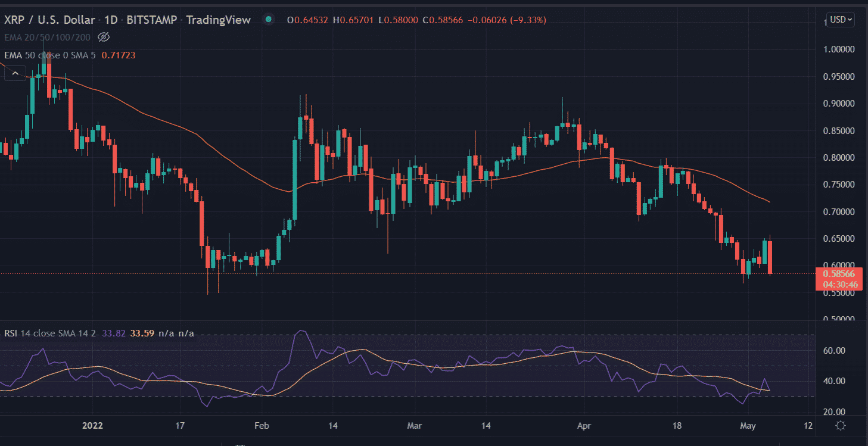
Task: Click the EMA 20/50/100/200 indicator name
Action: 46,38
